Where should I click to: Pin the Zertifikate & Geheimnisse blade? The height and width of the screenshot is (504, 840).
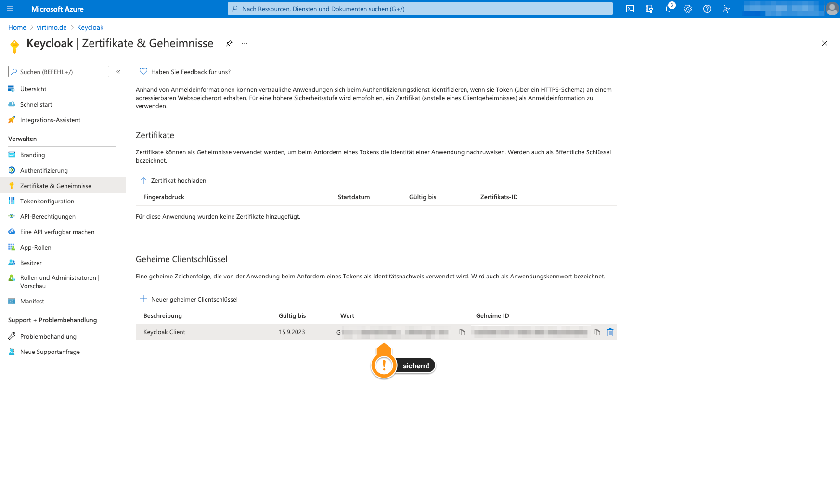pyautogui.click(x=229, y=43)
